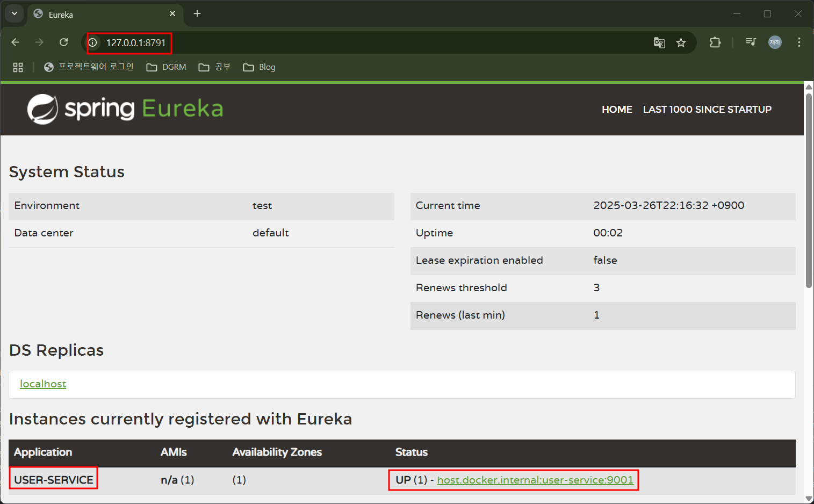The height and width of the screenshot is (504, 814).
Task: Click the page vertical scrollbar thumb
Action: (809, 191)
